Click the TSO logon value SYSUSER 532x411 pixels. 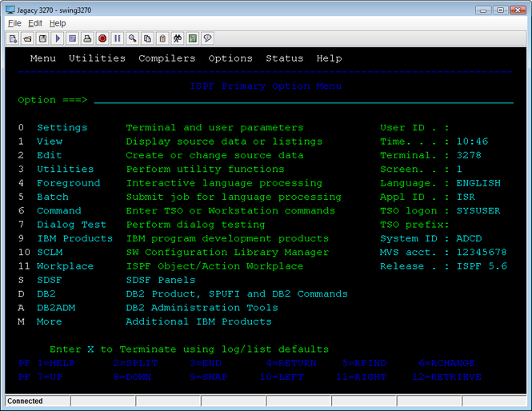click(x=478, y=211)
